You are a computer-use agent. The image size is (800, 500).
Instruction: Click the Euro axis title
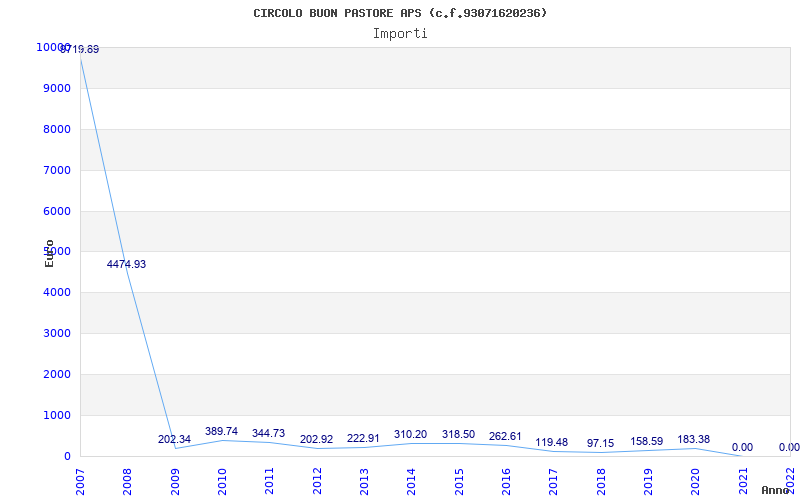(49, 253)
